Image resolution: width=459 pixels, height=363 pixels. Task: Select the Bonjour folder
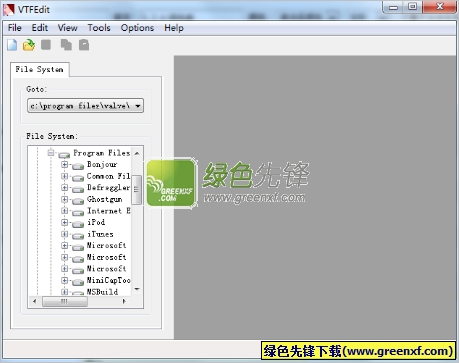pos(102,164)
